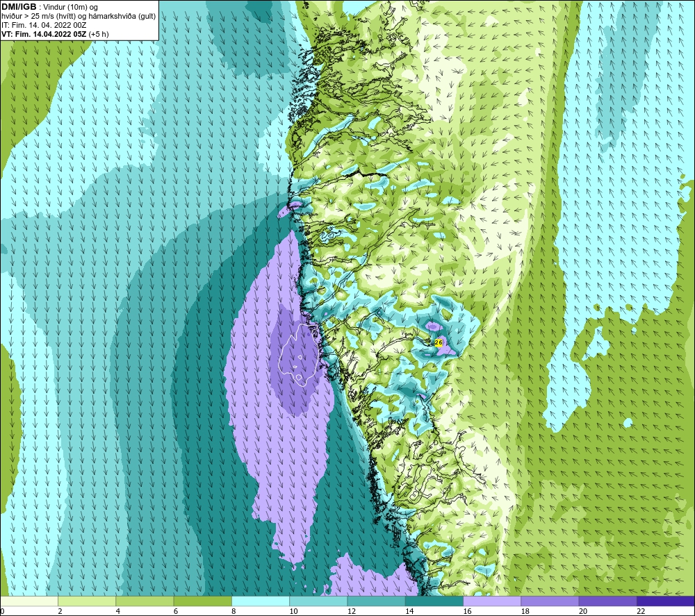Select the darkest purple legend swatch above 22
This screenshot has height=616, width=695.
[665, 601]
